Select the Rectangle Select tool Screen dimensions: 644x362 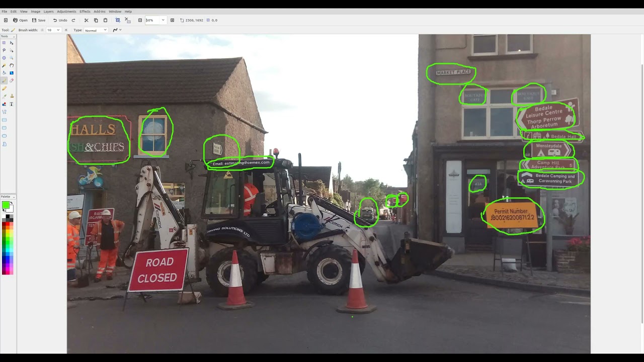click(4, 43)
